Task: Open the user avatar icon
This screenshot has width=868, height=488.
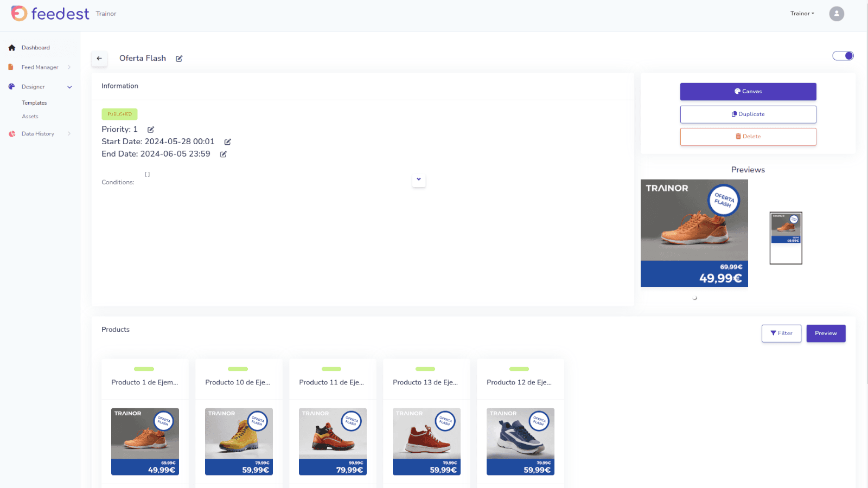Action: pos(837,14)
